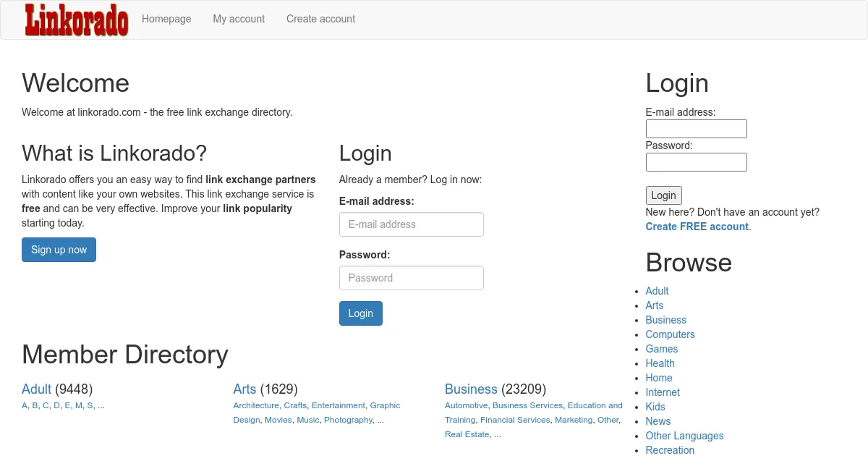The image size is (868, 456).
Task: Click the sidebar E-mail address box
Action: click(696, 129)
